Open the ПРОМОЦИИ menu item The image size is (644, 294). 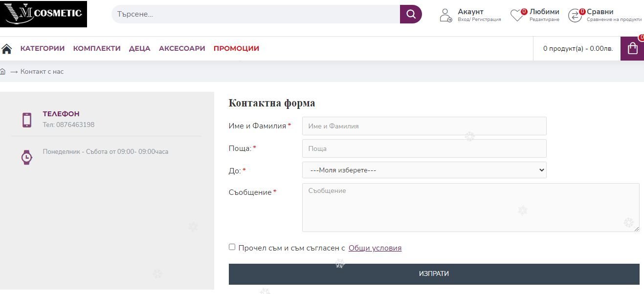click(x=236, y=48)
